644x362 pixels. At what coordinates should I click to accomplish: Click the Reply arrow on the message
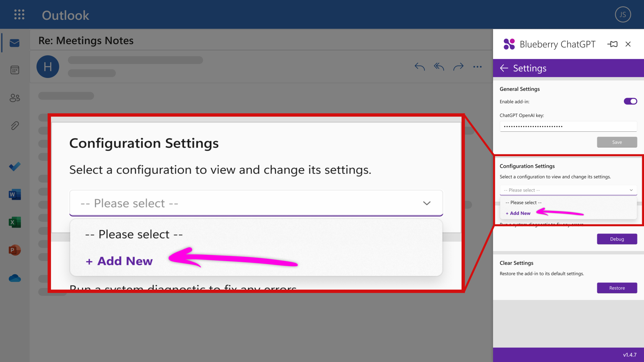[x=419, y=67]
